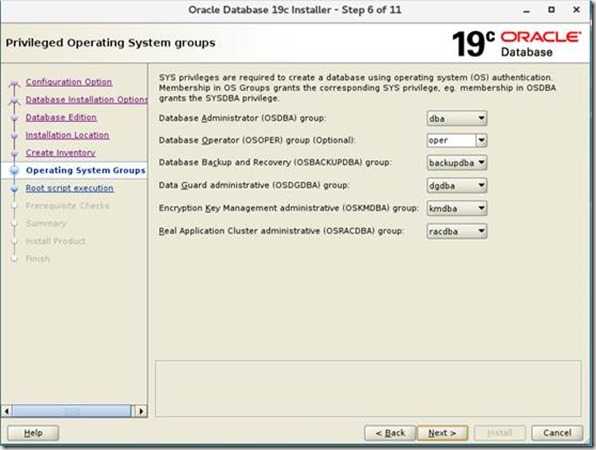
Task: Open the Database Edition step
Action: 61,117
